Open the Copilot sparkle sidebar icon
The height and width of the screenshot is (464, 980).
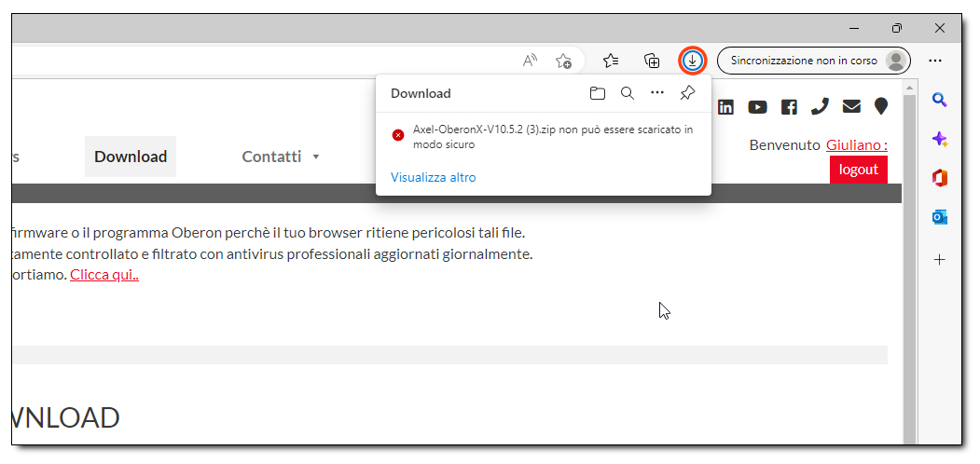pyautogui.click(x=939, y=139)
